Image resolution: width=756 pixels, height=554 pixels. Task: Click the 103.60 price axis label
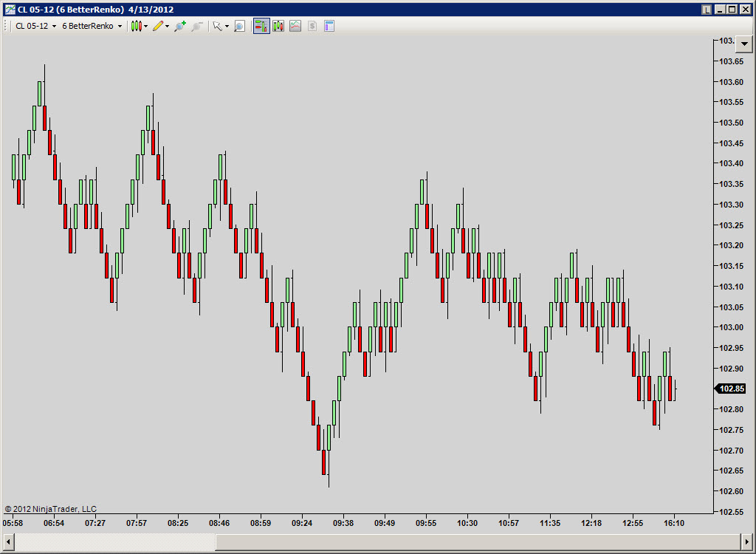[x=731, y=82]
